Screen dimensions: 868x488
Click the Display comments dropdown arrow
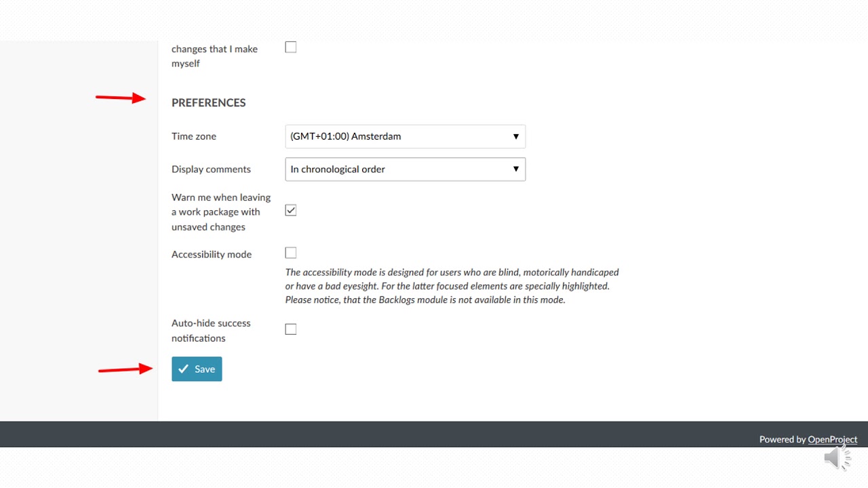click(515, 169)
